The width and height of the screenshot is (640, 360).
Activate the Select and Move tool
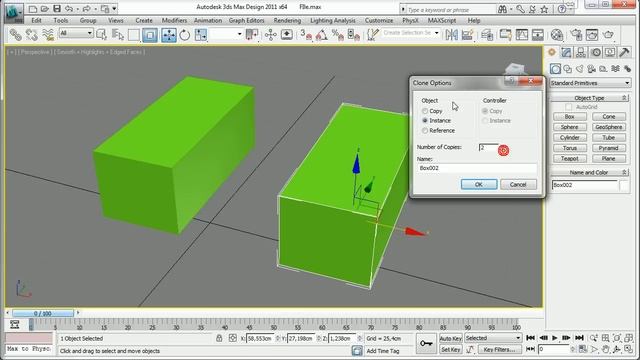click(169, 35)
